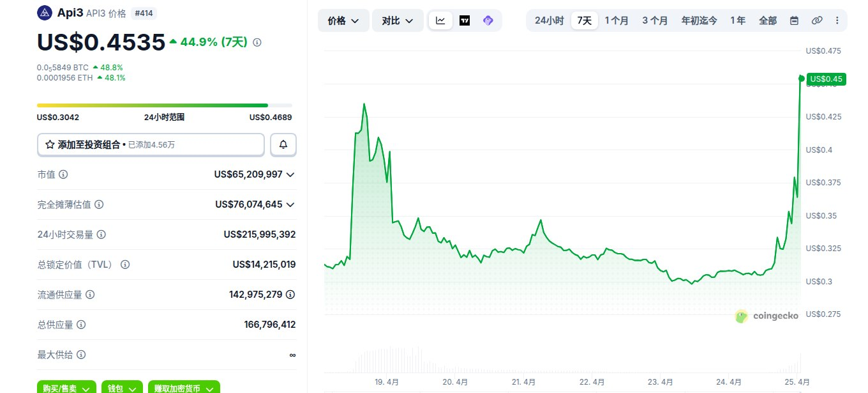Click the 25. 4月 date axis label

797,382
